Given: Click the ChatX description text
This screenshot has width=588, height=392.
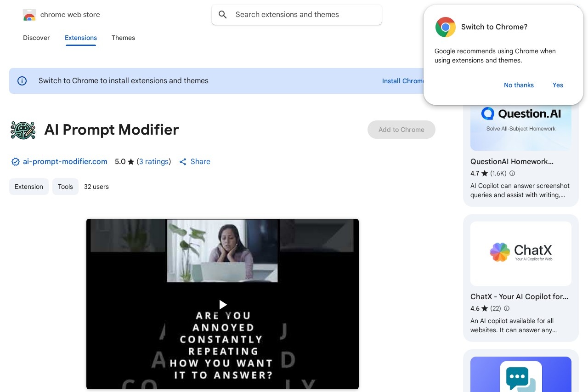Looking at the screenshot, I should tap(514, 325).
